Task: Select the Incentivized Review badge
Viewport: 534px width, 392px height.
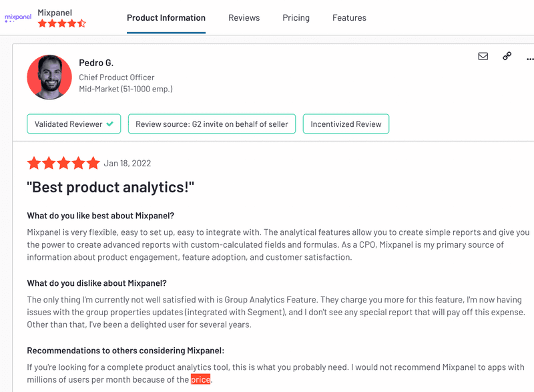Action: pos(346,124)
